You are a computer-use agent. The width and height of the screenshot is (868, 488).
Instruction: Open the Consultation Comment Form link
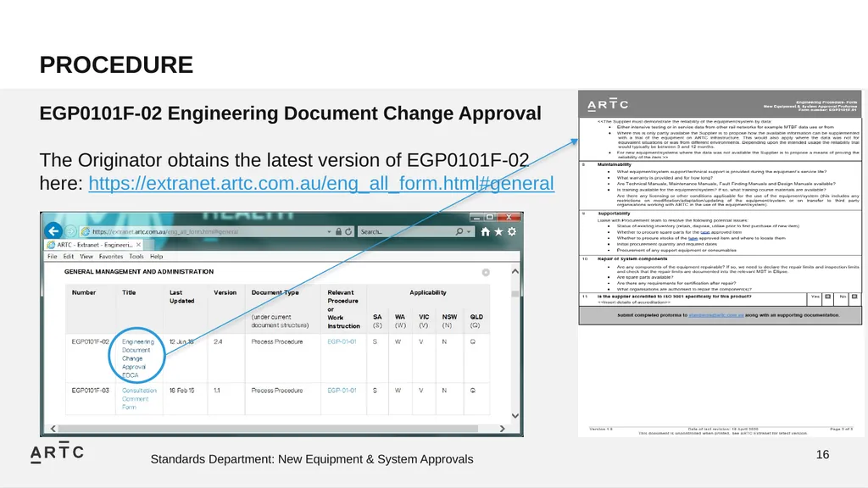pyautogui.click(x=139, y=398)
